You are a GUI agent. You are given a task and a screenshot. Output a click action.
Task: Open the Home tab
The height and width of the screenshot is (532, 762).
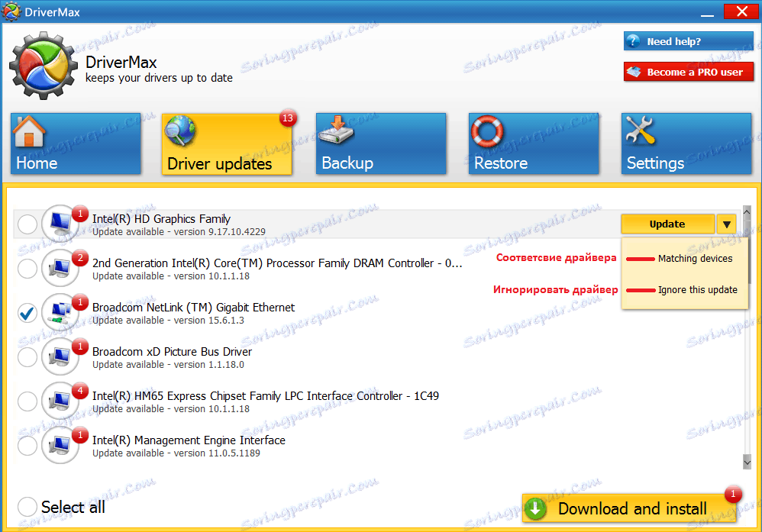(76, 143)
